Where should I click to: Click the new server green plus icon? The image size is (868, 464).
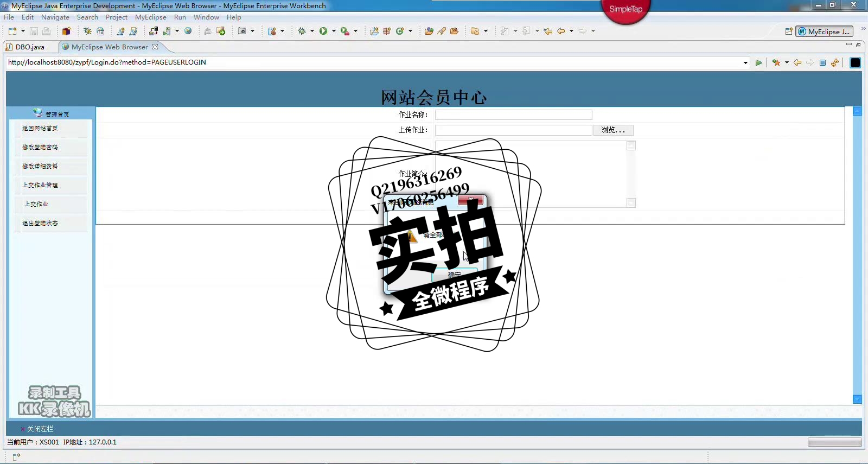point(221,31)
